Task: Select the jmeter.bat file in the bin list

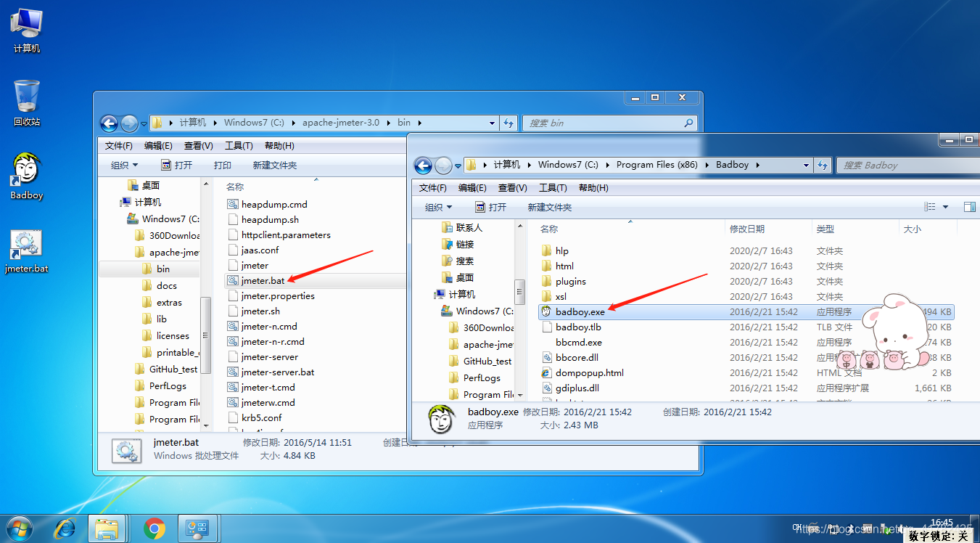Action: 263,280
